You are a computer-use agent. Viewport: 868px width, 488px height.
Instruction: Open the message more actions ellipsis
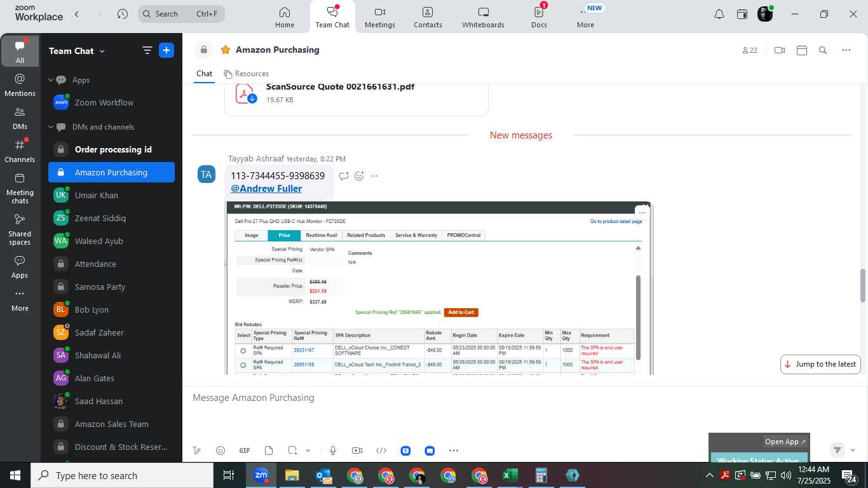(x=374, y=176)
